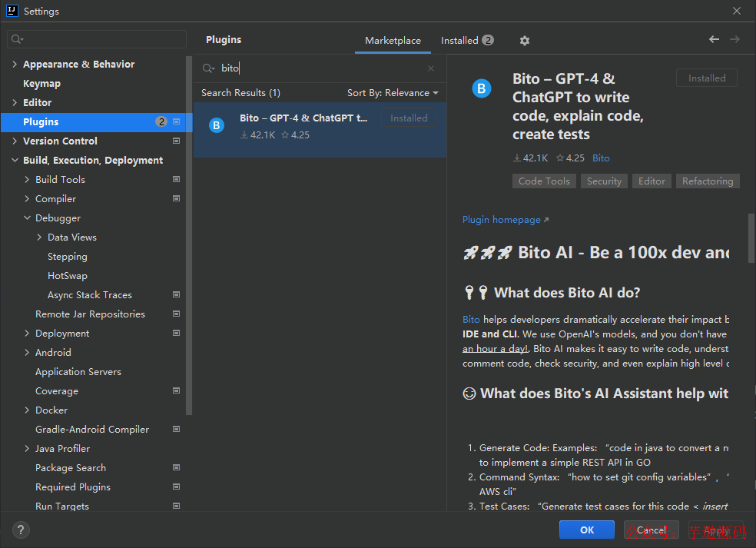
Task: Click the Bito vendor link
Action: 601,158
